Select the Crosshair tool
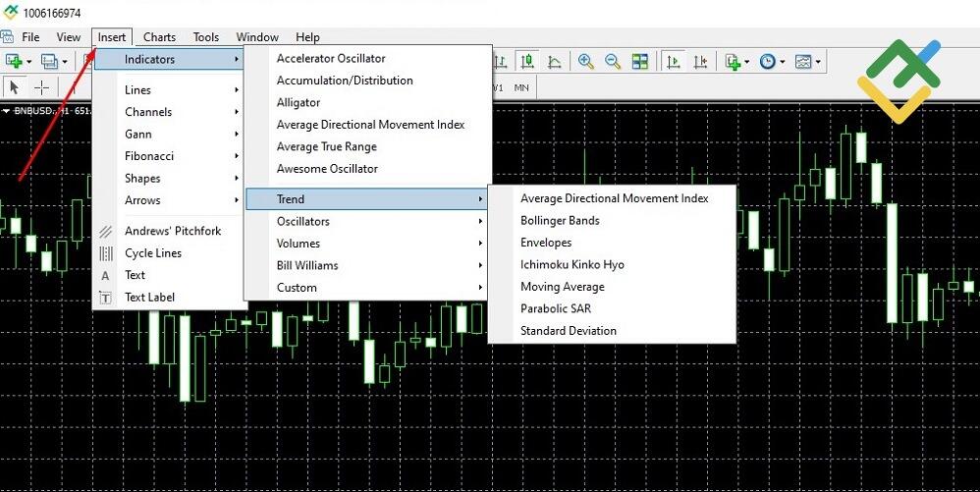980x492 pixels. [41, 87]
